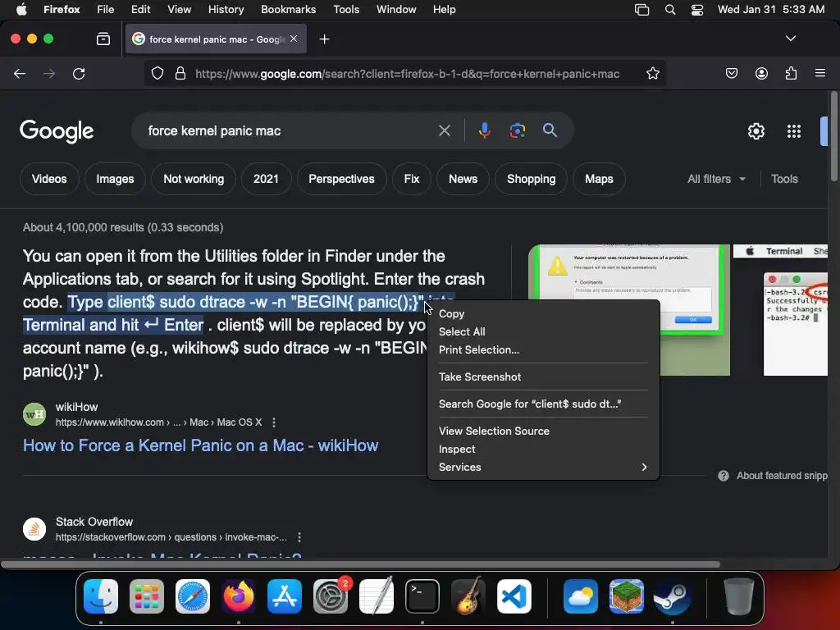840x630 pixels.
Task: Open Safari from the Dock
Action: 193,596
